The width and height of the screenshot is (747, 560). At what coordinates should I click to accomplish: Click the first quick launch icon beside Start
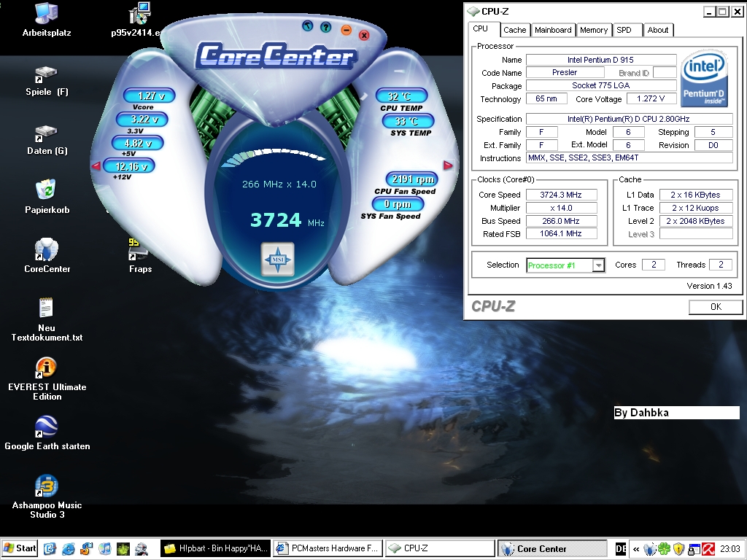click(x=50, y=548)
